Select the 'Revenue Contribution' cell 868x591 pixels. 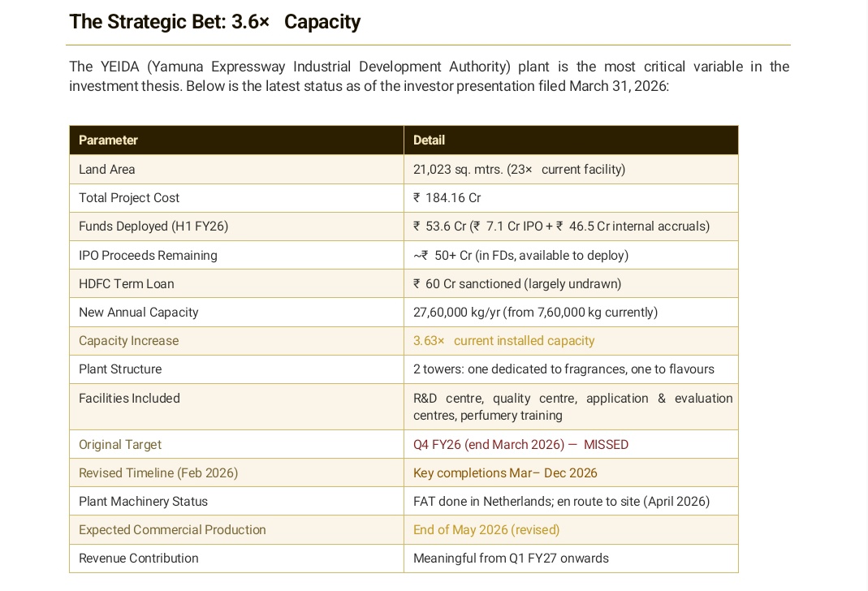click(236, 559)
